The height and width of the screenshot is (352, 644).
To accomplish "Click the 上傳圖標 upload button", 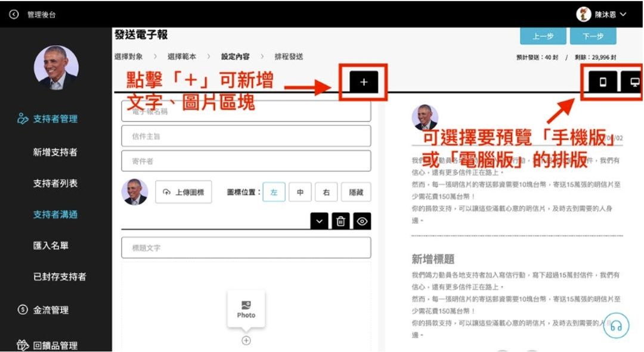I will pos(184,192).
